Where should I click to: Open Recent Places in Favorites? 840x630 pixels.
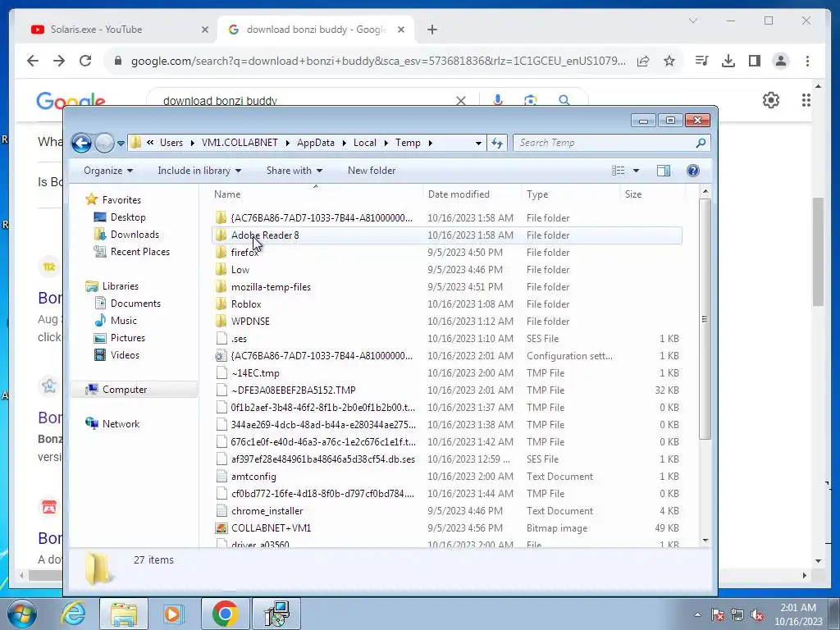coord(139,251)
